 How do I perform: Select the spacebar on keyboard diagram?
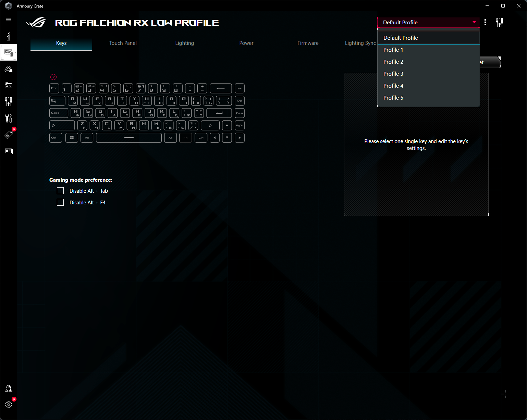[129, 138]
